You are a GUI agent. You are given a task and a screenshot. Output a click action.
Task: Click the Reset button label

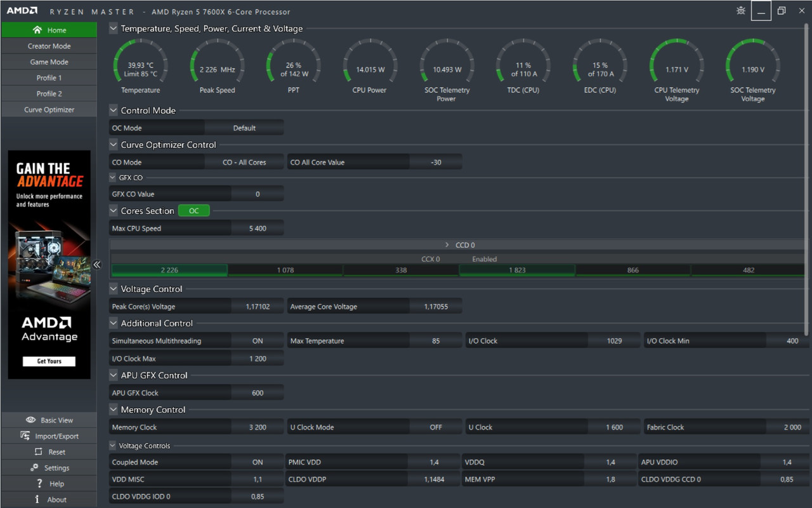[56, 452]
